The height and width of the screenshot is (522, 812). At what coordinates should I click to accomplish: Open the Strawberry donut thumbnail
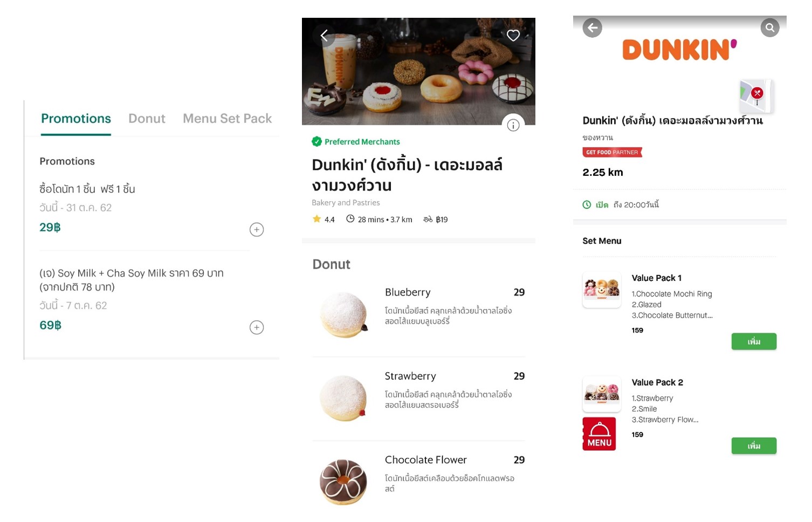click(x=343, y=399)
